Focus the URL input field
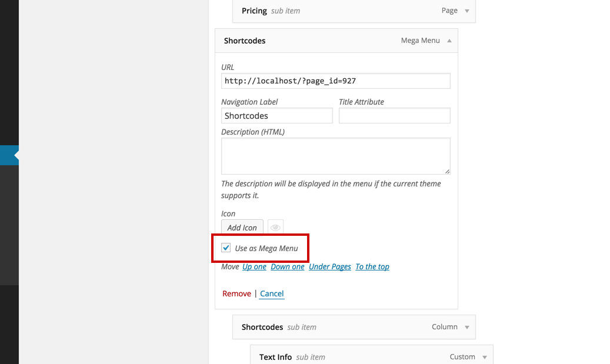Viewport: 610px width, 364px height. click(x=336, y=81)
